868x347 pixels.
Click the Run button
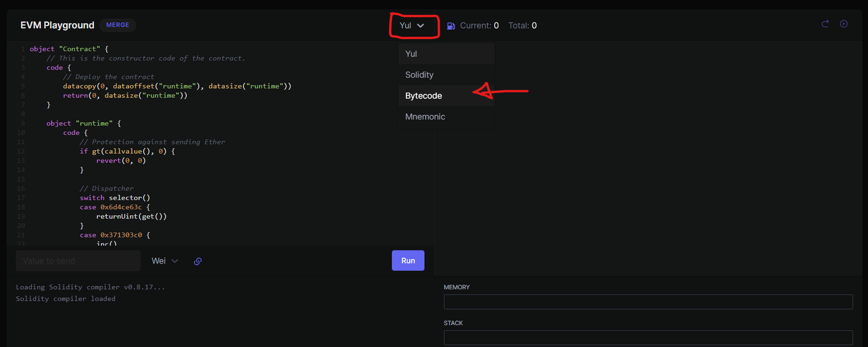pos(408,261)
